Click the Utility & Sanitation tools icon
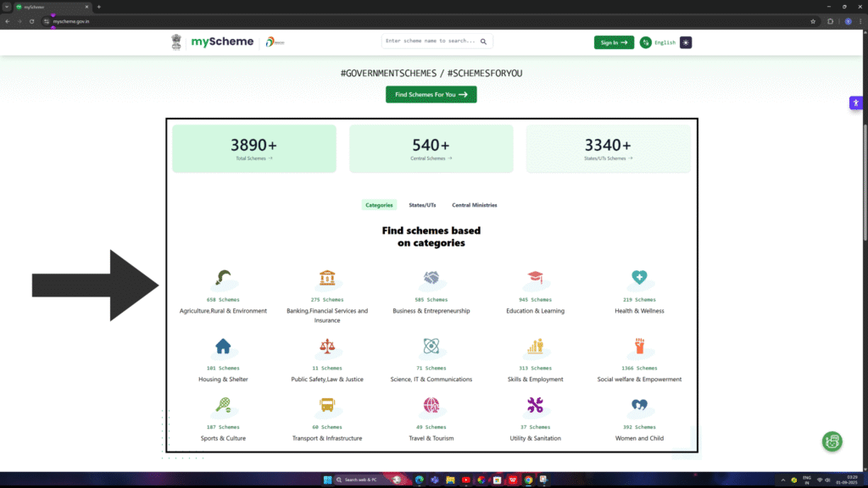Screen dimensions: 868x488 pos(535,406)
